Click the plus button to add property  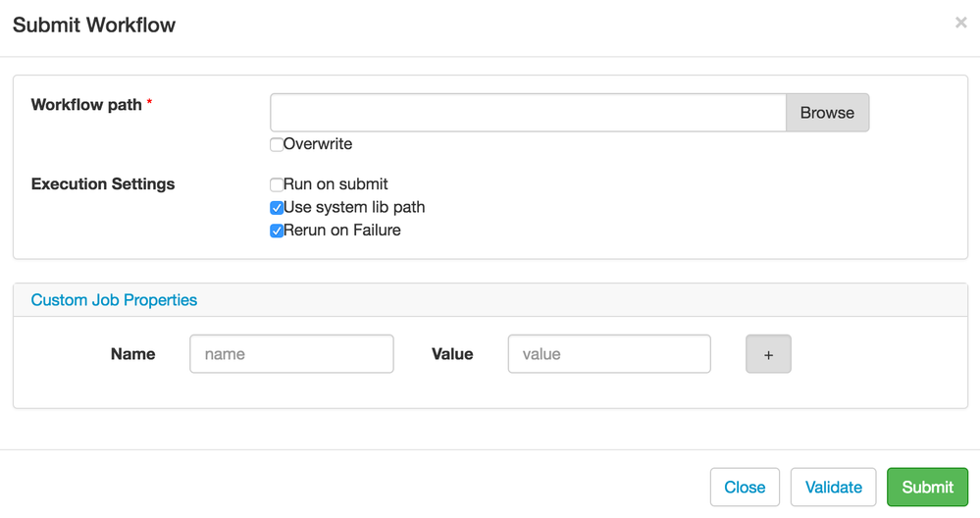pyautogui.click(x=768, y=354)
